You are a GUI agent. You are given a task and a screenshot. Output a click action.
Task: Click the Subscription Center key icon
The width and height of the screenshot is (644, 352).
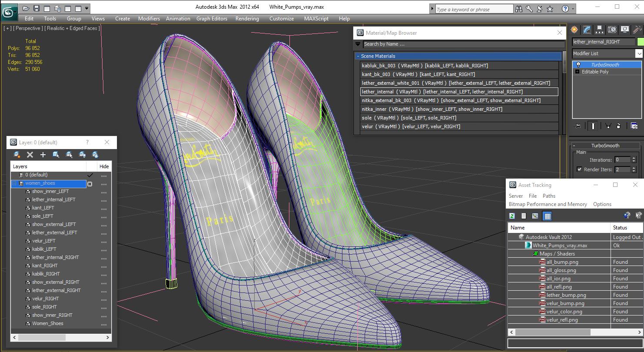(529, 9)
